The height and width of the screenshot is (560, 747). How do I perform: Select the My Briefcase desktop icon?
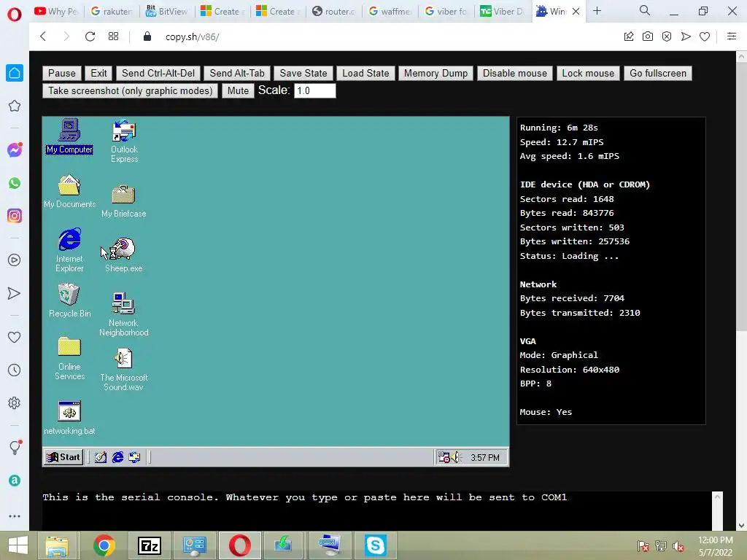click(x=123, y=201)
